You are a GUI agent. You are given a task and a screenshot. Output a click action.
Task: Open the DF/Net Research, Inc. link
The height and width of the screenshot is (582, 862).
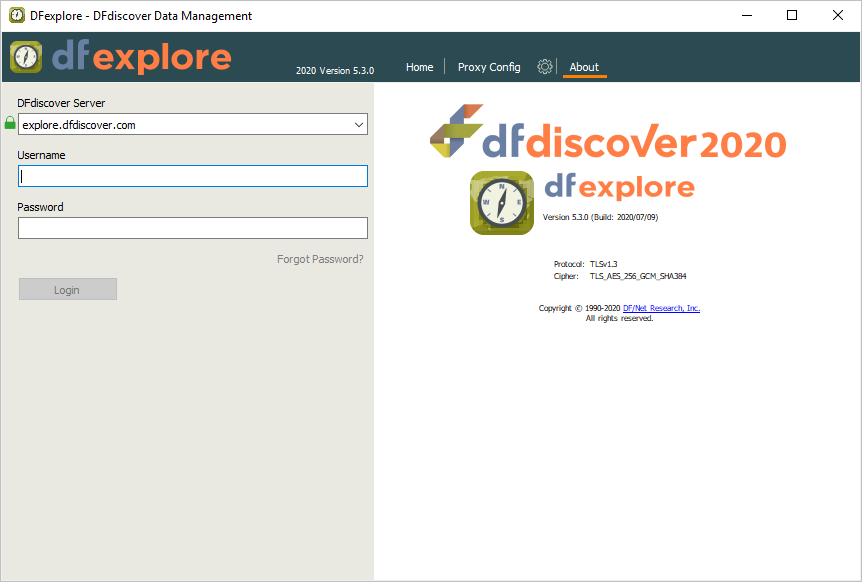click(661, 308)
